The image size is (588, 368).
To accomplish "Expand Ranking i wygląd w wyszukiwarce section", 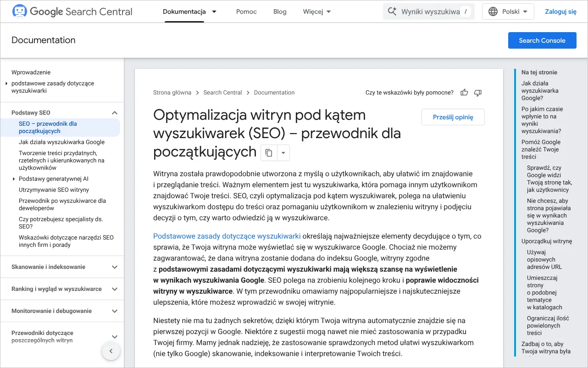I will click(115, 289).
